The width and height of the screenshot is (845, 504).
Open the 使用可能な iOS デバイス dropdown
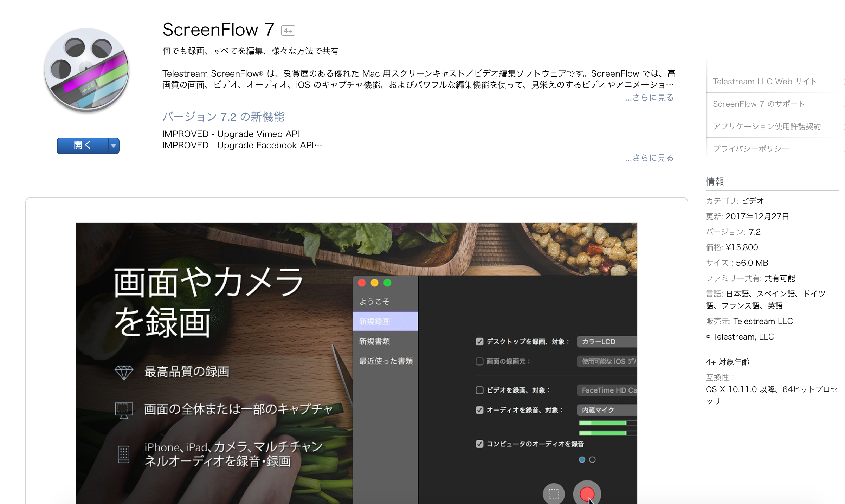click(607, 361)
